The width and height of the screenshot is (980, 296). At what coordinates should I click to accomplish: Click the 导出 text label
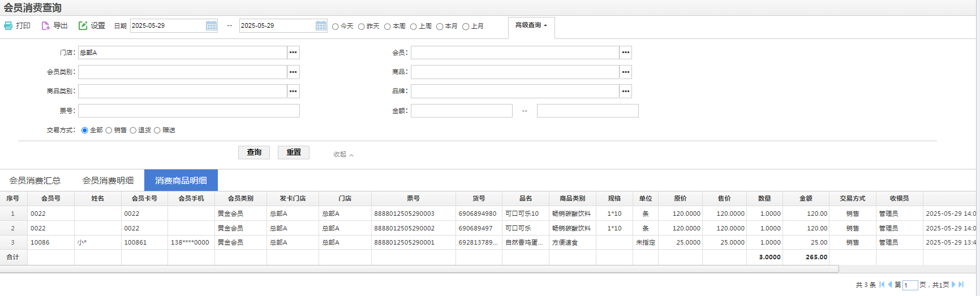tap(61, 26)
